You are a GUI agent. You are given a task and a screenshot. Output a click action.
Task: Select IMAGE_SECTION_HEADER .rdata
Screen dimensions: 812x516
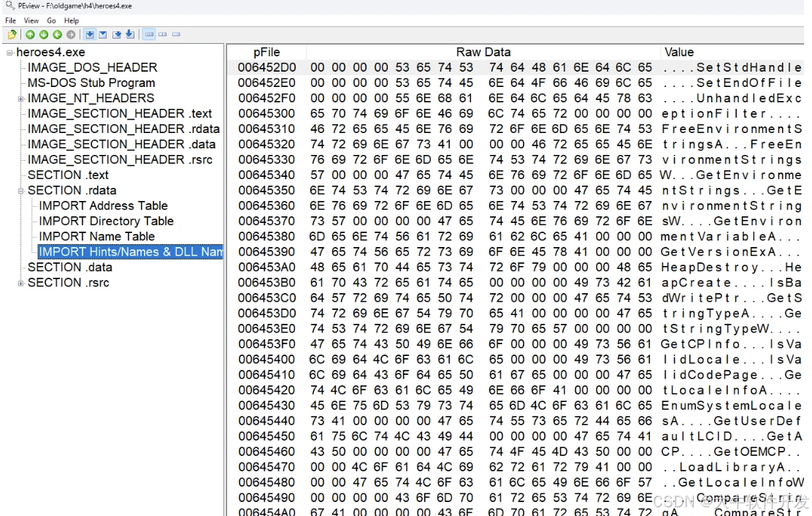123,129
